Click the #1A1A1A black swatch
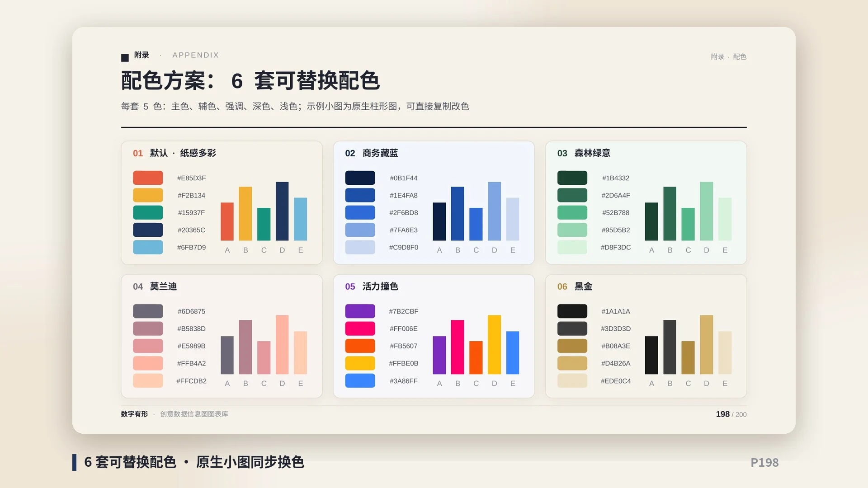This screenshot has height=488, width=868. 572,311
